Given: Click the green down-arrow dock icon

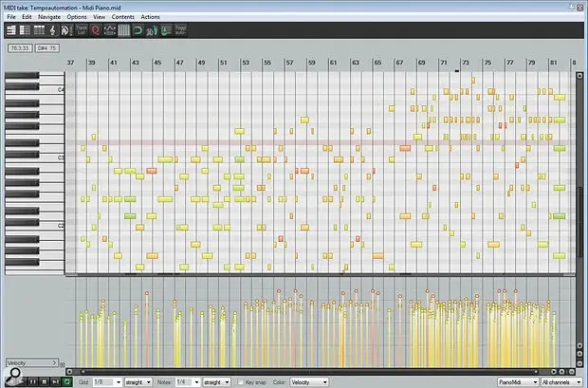Looking at the screenshot, I should click(x=166, y=30).
